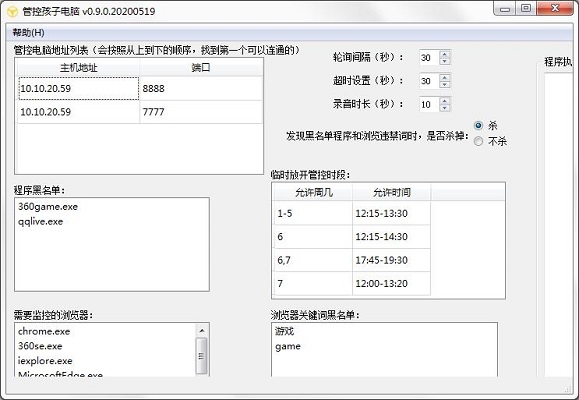Image resolution: width=579 pixels, height=400 pixels.
Task: Select chrome.exe in monitored browsers list
Action: tap(44, 331)
